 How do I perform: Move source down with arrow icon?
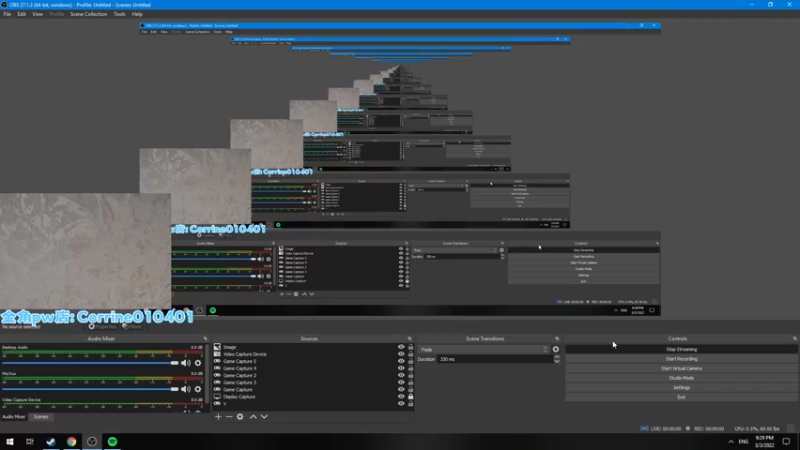(264, 416)
